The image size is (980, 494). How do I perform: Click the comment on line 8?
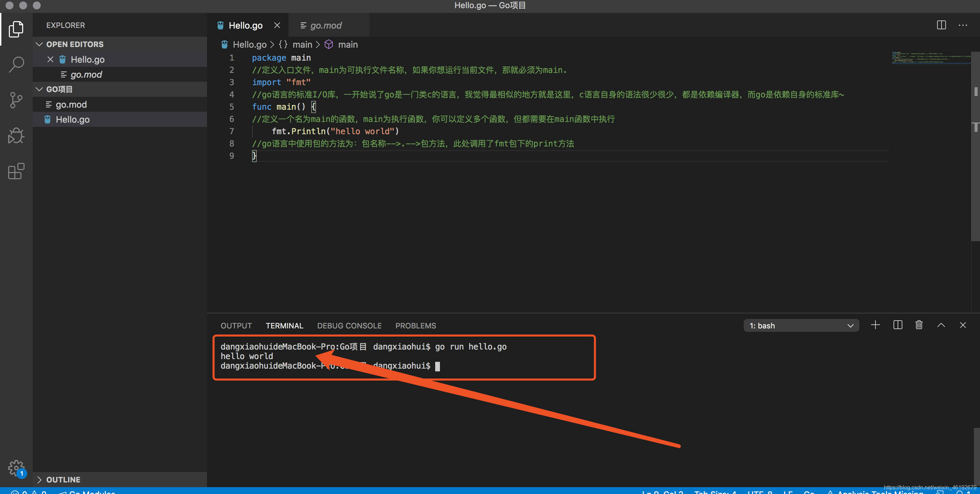click(x=413, y=143)
